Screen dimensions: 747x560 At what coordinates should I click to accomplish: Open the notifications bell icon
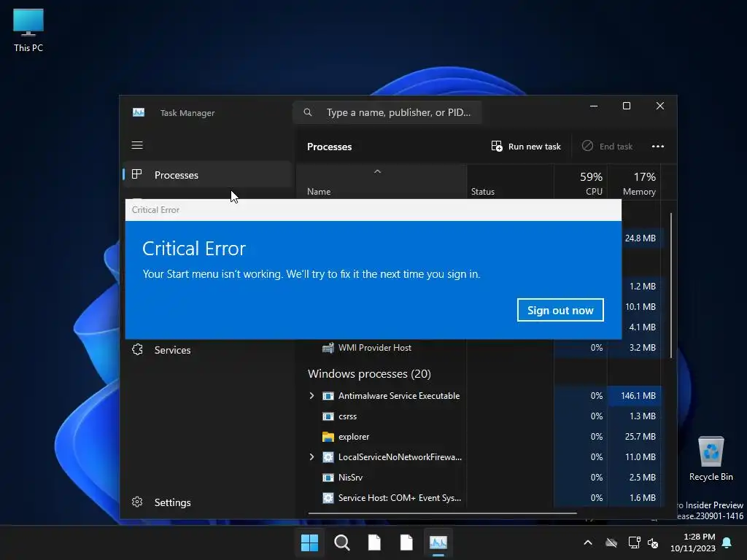click(727, 542)
